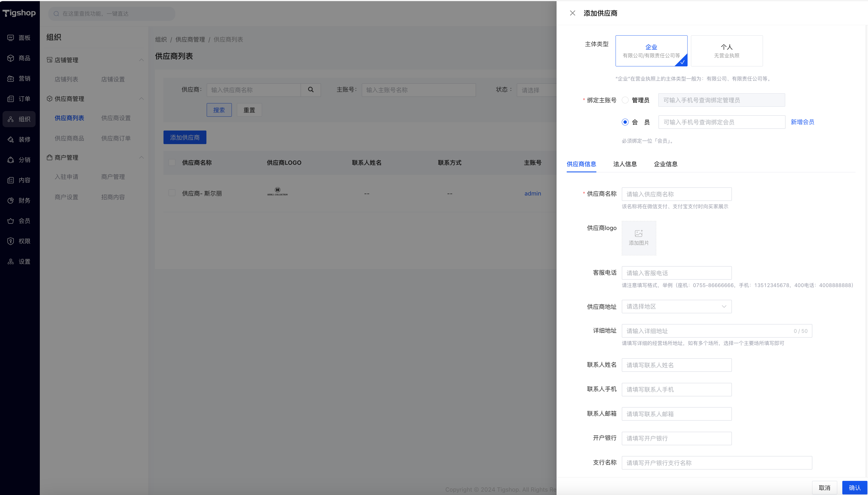Collapse the 商户管理 menu section
Screen dimensions: 868x495
tap(141, 157)
